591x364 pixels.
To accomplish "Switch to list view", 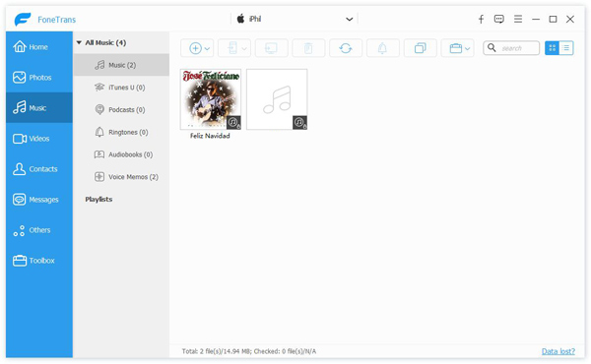I will [566, 48].
